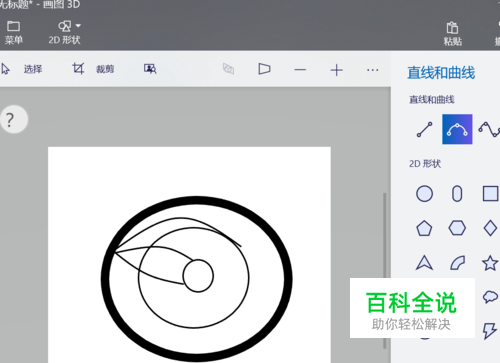The width and height of the screenshot is (500, 363).
Task: Open the 菜单 folder menu
Action: [13, 33]
